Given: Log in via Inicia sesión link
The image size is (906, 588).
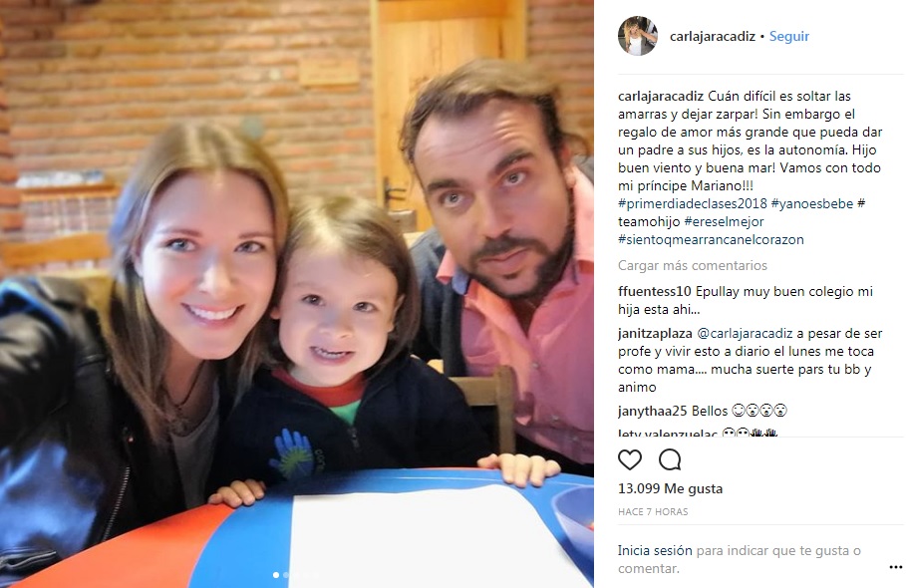Looking at the screenshot, I should (655, 550).
